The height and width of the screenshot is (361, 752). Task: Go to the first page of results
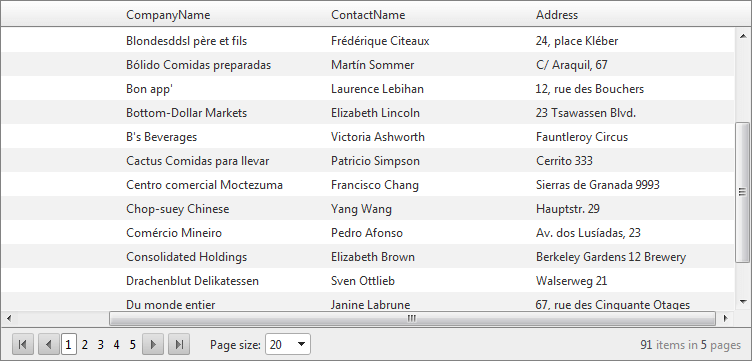click(23, 344)
